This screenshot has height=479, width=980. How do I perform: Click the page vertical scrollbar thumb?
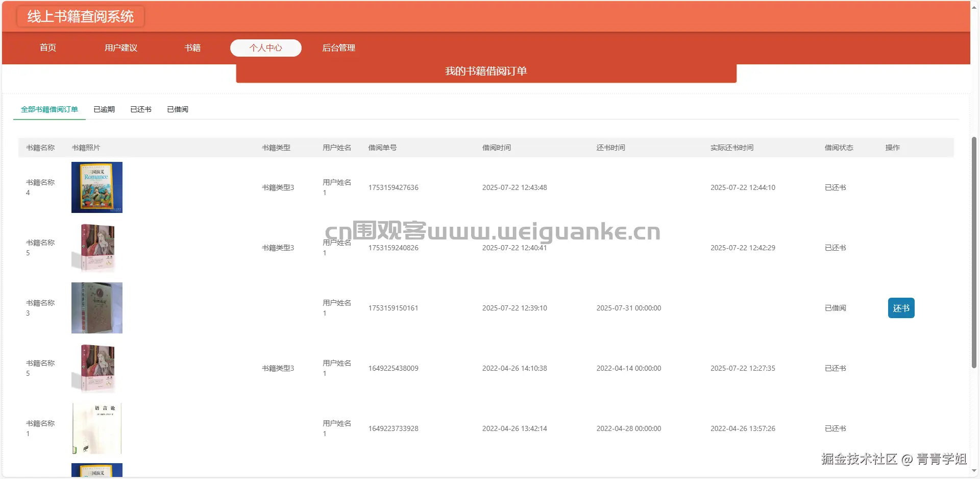[x=974, y=252]
